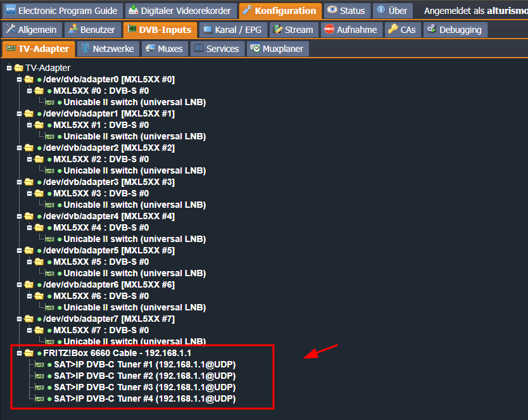The image size is (528, 420).
Task: Click the EPG icon on Electronic Program Guide
Action: tap(11, 10)
